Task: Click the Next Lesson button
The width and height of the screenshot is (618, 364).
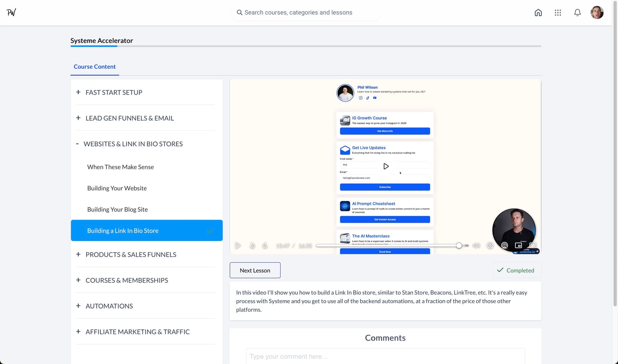Action: pyautogui.click(x=255, y=271)
